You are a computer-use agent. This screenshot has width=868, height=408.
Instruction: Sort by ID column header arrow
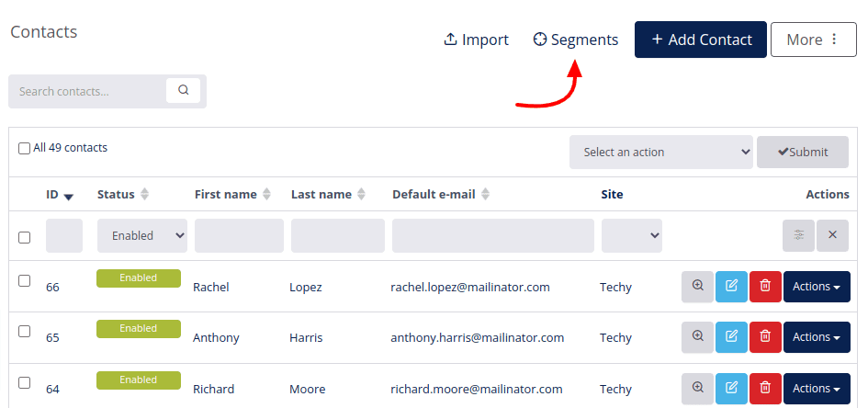(x=69, y=196)
